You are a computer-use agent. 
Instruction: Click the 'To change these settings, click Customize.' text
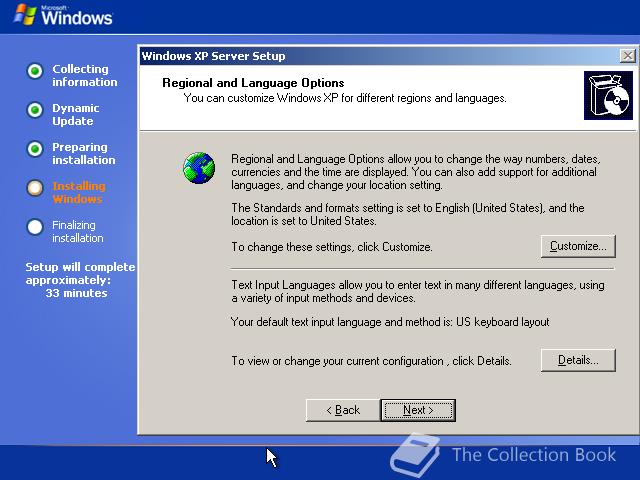click(x=332, y=247)
